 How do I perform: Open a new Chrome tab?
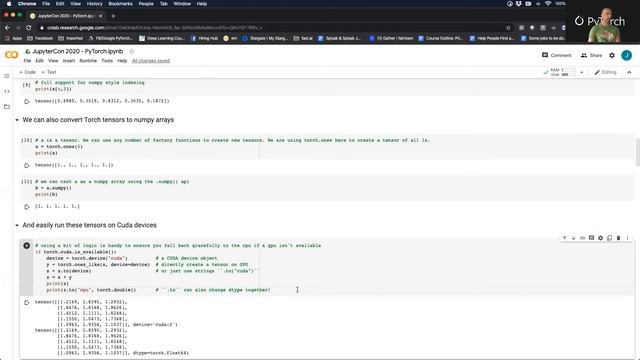point(113,16)
